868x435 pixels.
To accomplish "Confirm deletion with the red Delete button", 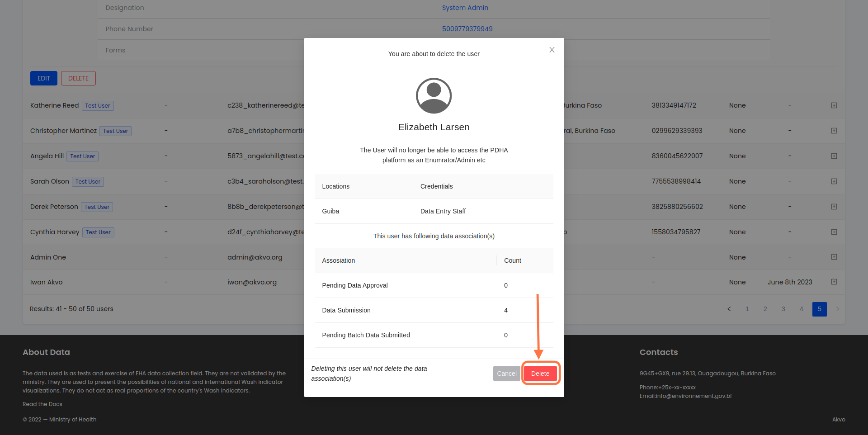I will (x=540, y=374).
